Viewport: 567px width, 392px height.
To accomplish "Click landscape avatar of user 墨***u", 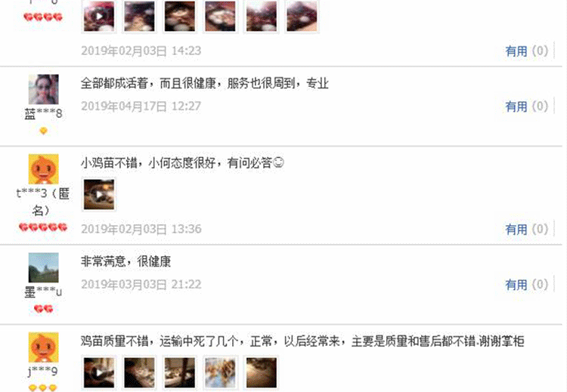I will 43,267.
